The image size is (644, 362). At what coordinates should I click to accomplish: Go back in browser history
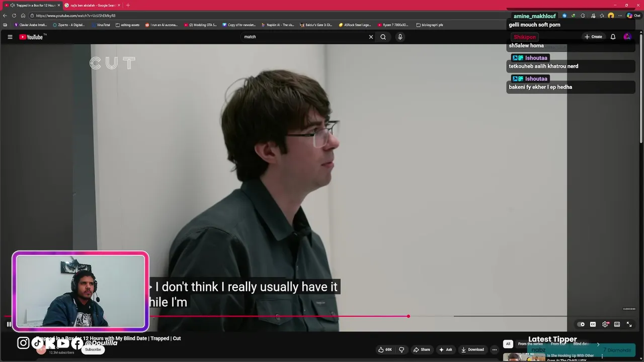click(x=5, y=16)
